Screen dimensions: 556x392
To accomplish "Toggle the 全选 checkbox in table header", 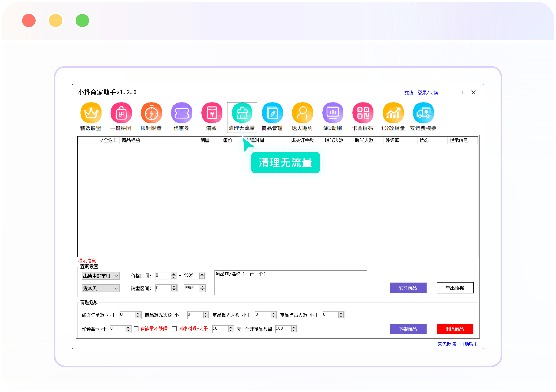I will click(116, 140).
